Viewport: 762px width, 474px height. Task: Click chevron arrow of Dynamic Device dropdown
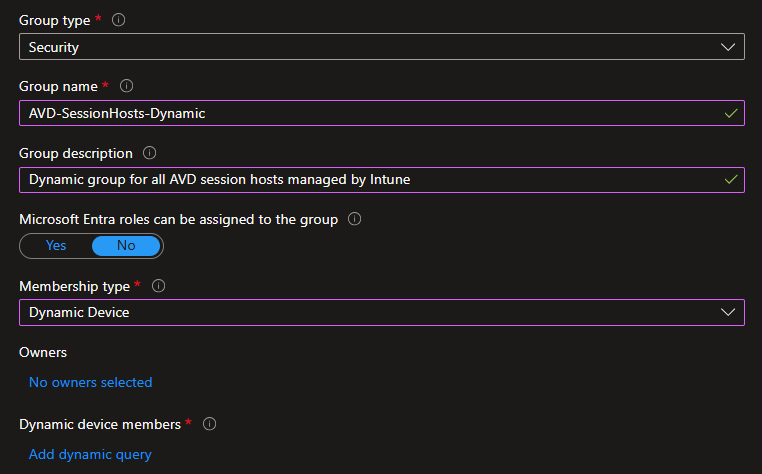[727, 312]
